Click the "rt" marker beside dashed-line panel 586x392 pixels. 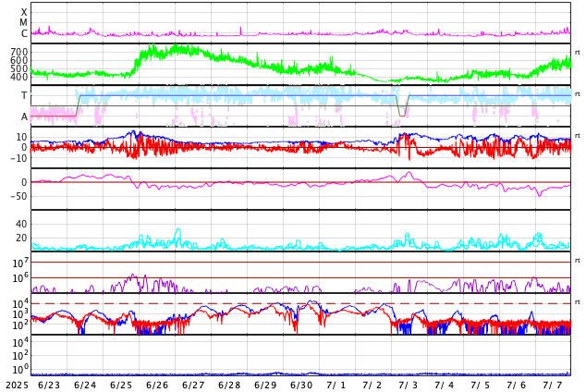(x=578, y=302)
